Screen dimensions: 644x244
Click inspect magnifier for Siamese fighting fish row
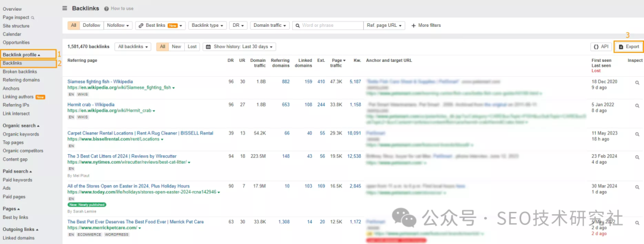point(637,82)
